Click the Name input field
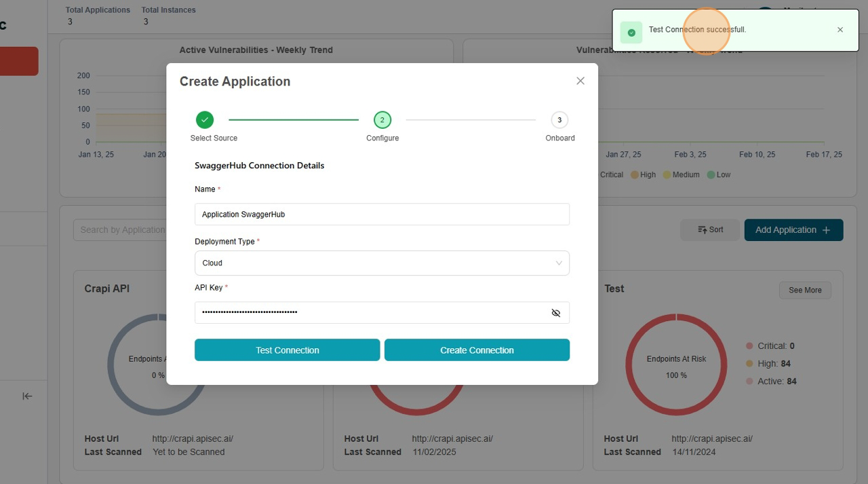 tap(382, 215)
